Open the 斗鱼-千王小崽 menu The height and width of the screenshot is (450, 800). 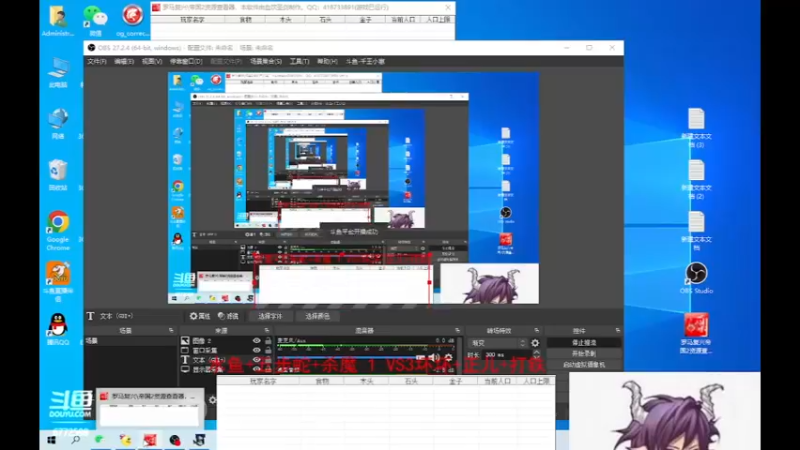click(365, 61)
